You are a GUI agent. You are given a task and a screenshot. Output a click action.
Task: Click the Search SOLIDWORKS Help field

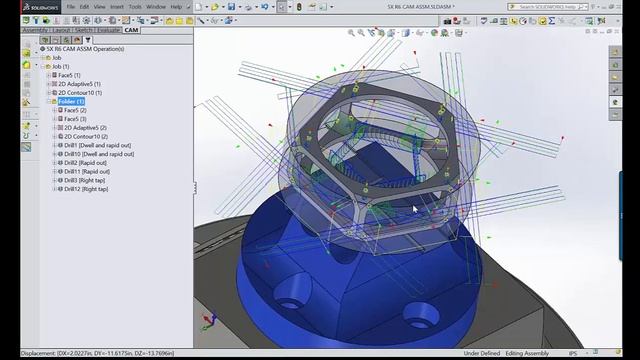pyautogui.click(x=548, y=7)
